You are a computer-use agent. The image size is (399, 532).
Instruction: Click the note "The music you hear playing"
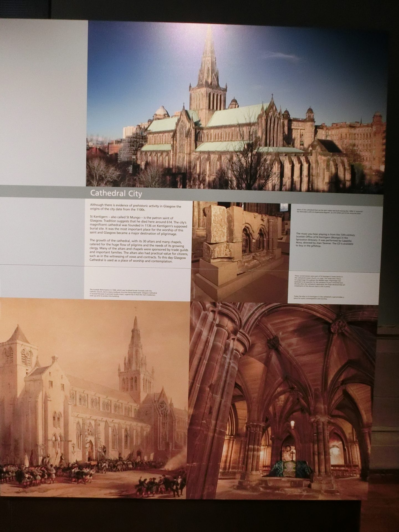tap(326, 240)
